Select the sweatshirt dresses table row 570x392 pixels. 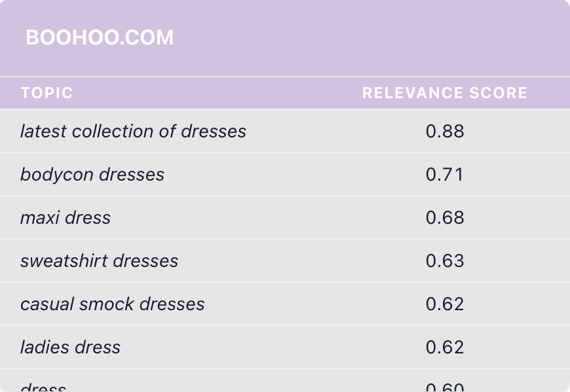pyautogui.click(x=285, y=260)
